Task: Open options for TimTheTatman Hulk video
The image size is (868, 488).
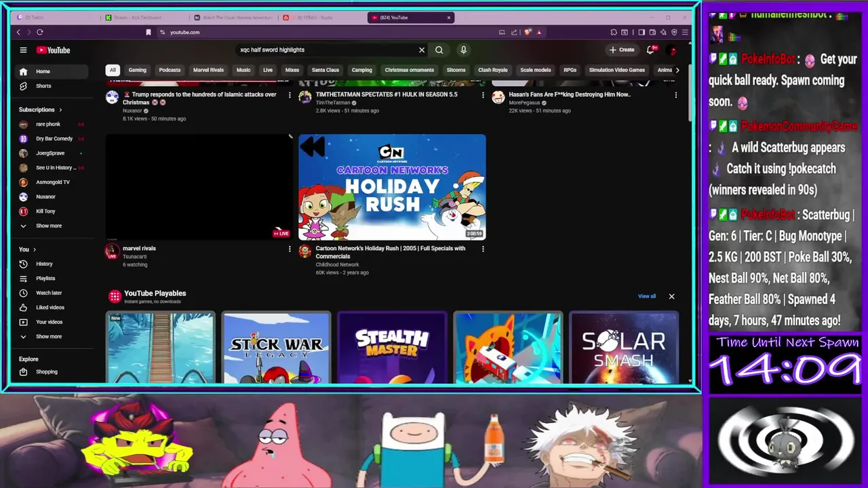Action: (x=483, y=96)
